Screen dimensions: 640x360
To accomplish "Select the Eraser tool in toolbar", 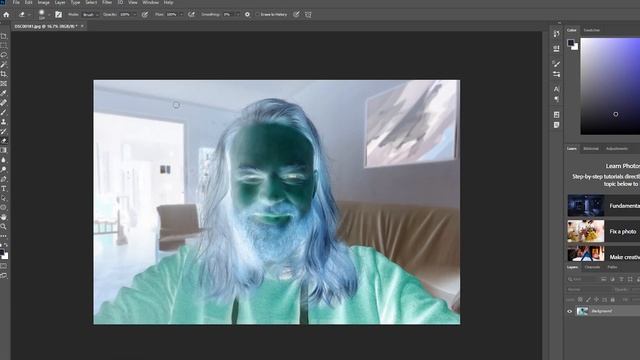I will click(4, 141).
